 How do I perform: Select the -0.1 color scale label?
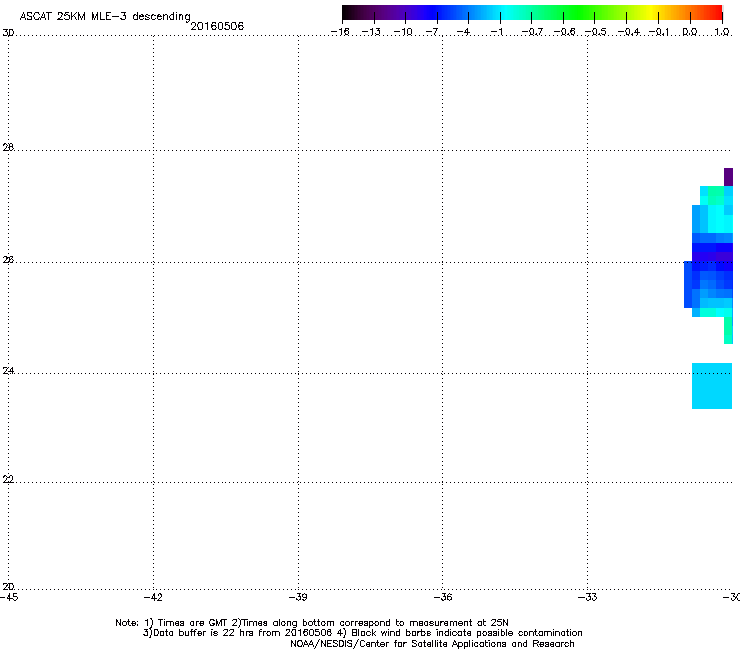click(659, 32)
